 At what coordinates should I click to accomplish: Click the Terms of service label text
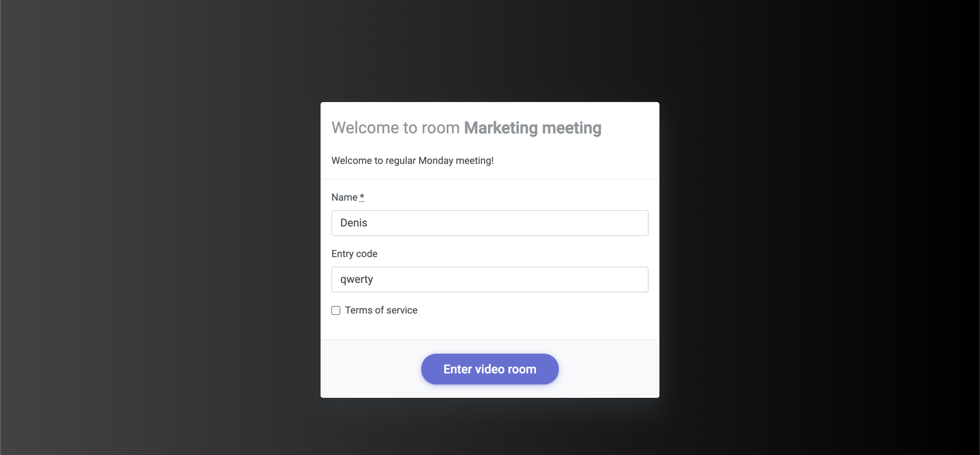pos(381,310)
